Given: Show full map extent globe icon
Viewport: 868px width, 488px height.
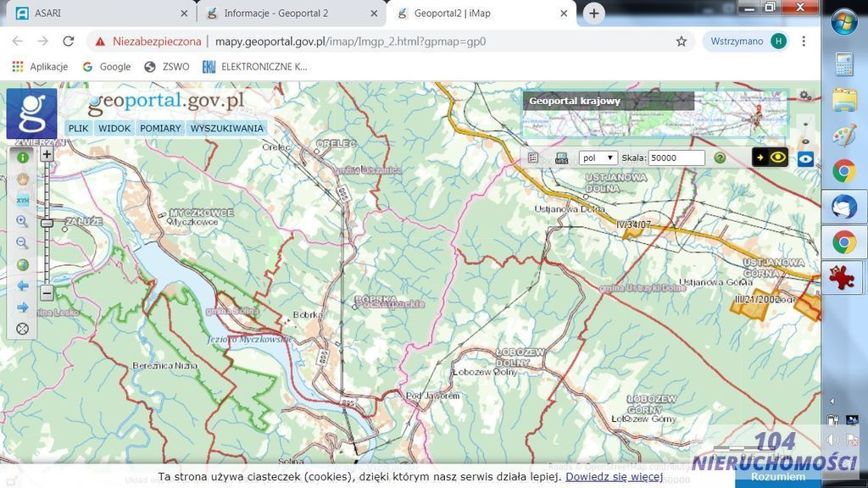Looking at the screenshot, I should click(23, 264).
